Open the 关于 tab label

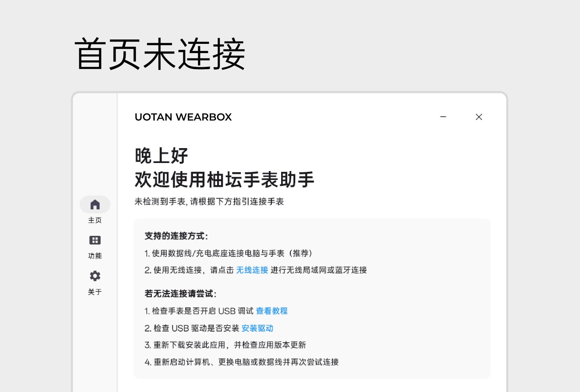pyautogui.click(x=95, y=292)
